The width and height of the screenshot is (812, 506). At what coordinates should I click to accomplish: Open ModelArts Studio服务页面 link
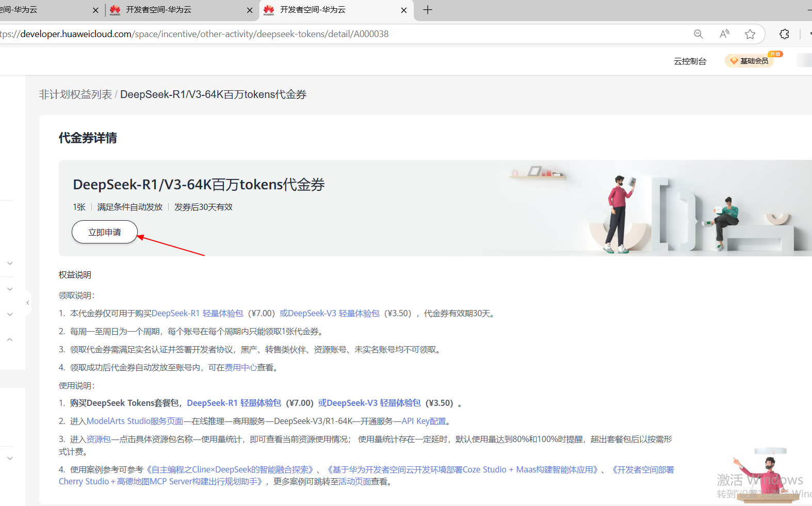coord(135,421)
